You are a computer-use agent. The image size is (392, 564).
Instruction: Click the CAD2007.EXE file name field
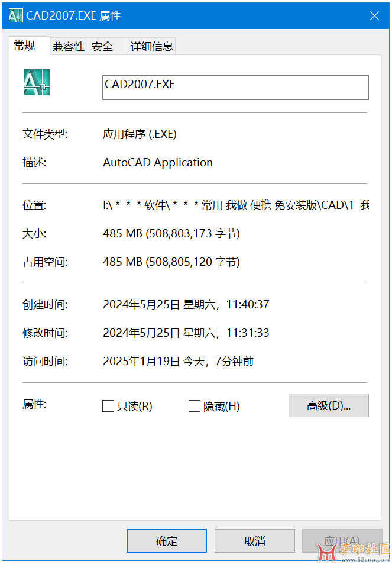click(235, 88)
